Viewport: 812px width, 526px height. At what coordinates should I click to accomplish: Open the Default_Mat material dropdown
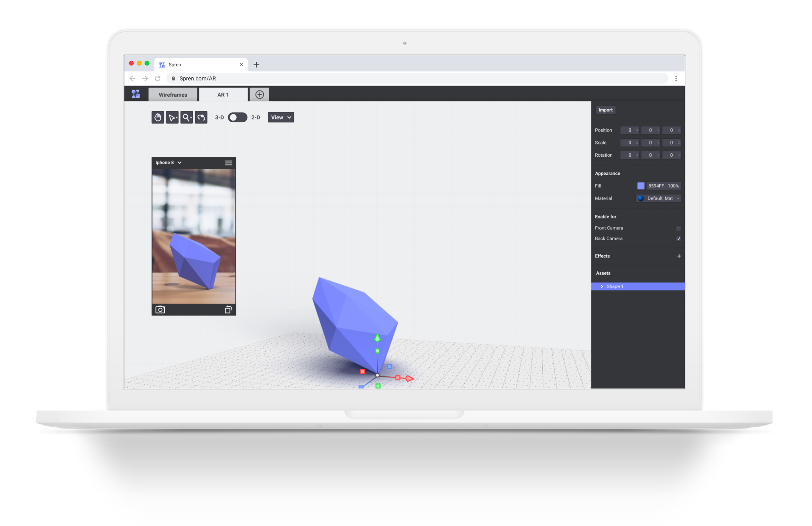click(x=658, y=198)
